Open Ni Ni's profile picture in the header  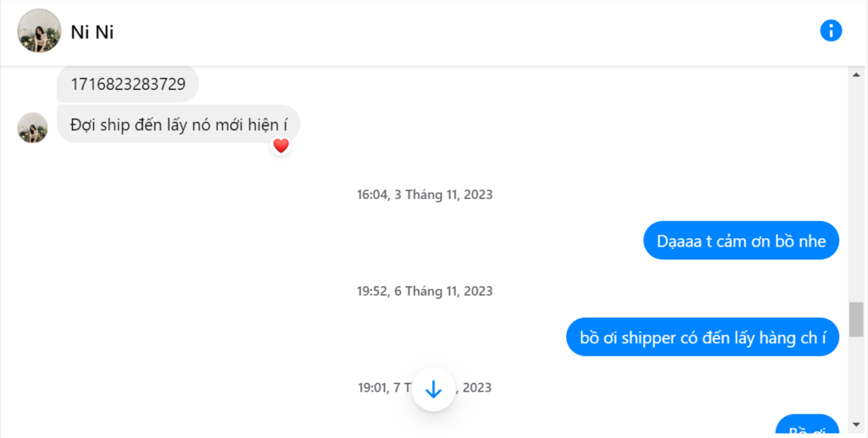[39, 30]
